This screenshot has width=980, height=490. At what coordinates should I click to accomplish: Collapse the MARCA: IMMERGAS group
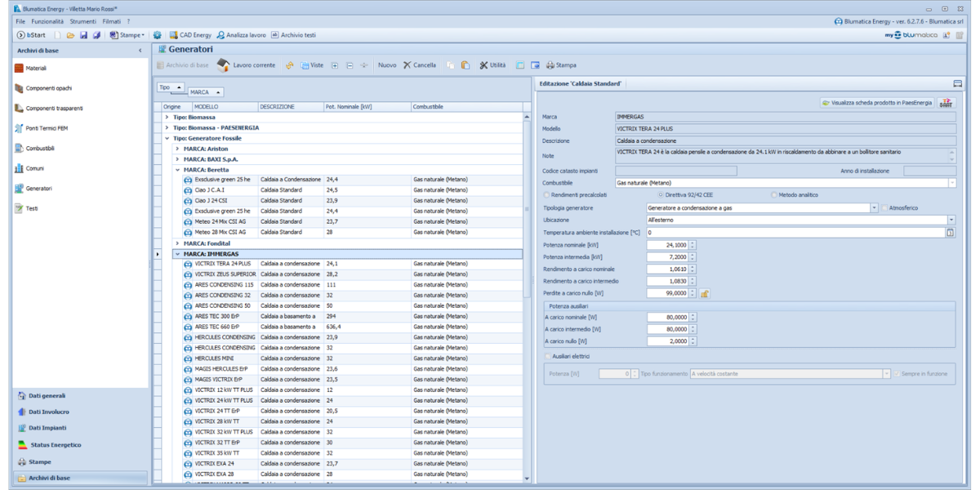pyautogui.click(x=177, y=254)
